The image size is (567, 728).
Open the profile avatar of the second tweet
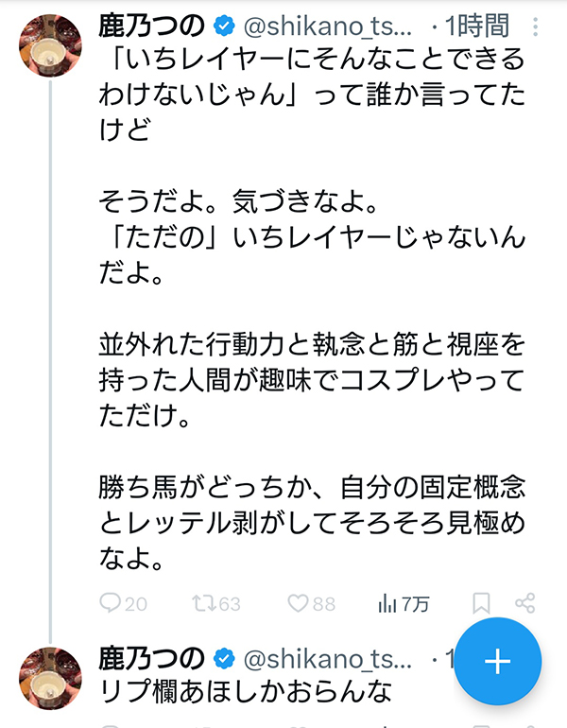pos(50,677)
